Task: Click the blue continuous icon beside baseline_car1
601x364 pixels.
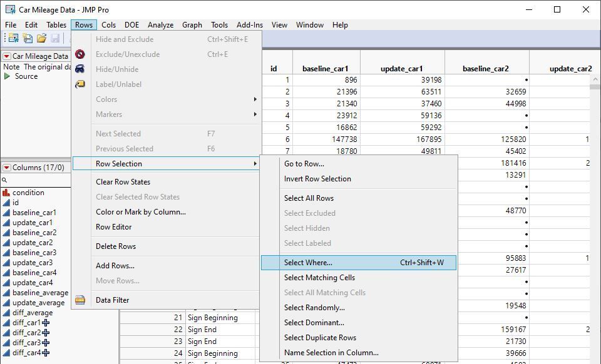Action: click(x=6, y=213)
